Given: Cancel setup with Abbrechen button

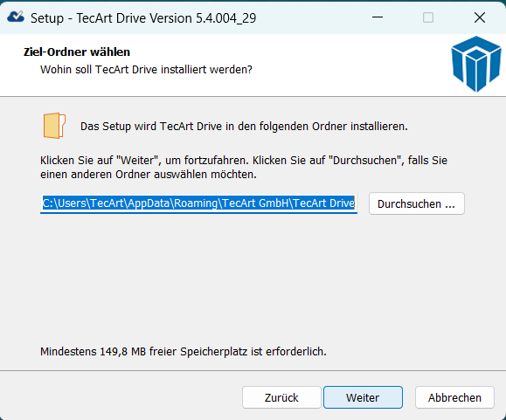Looking at the screenshot, I should (x=454, y=397).
